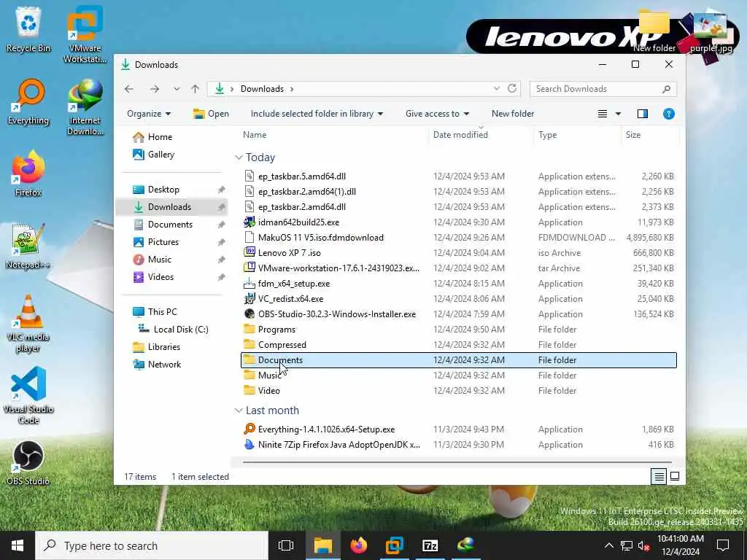Screen dimensions: 747x560
Task: Open the Everything search desktop icon
Action: click(x=28, y=102)
